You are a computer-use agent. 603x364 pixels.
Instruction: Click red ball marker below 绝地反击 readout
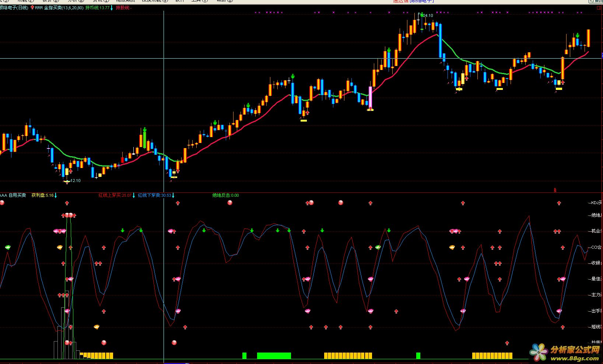[x=230, y=203]
